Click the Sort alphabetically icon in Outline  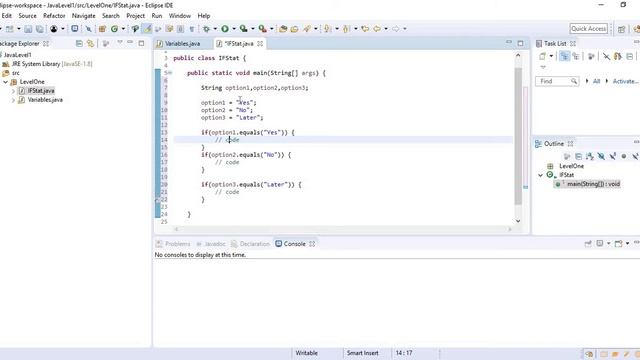tap(589, 156)
